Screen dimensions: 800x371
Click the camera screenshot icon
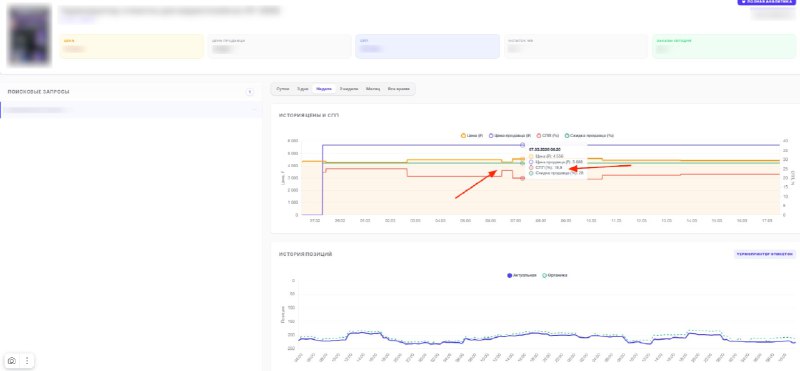click(x=12, y=360)
